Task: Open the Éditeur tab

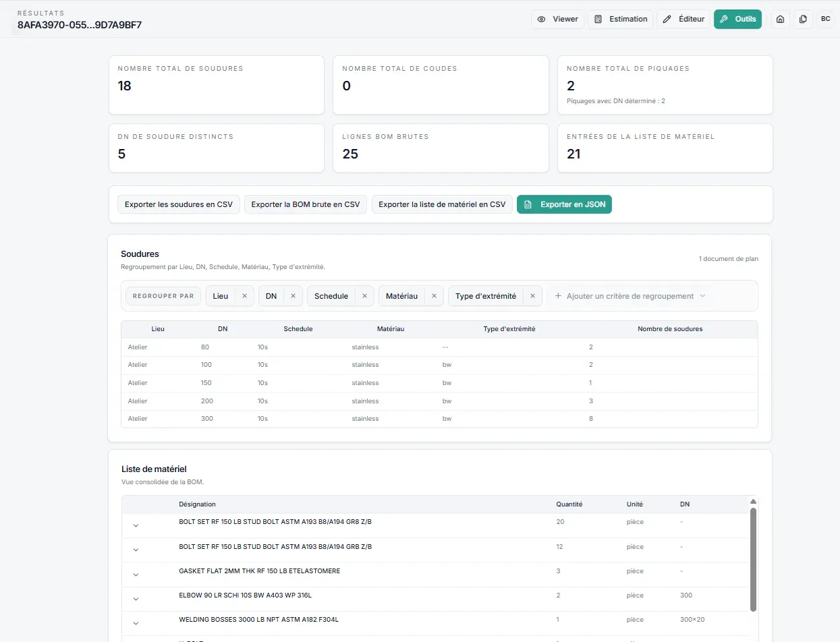Action: click(x=683, y=19)
